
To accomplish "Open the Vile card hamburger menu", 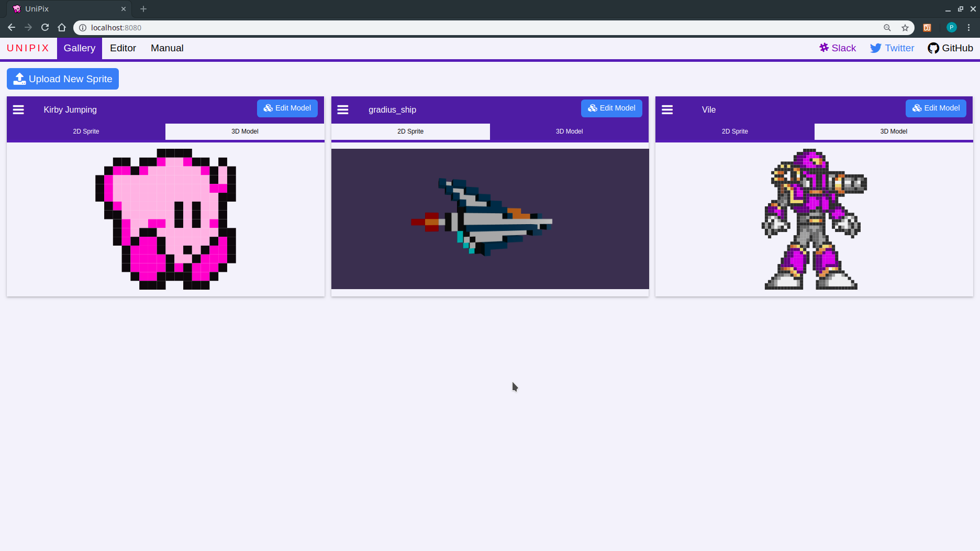I will pos(667,109).
